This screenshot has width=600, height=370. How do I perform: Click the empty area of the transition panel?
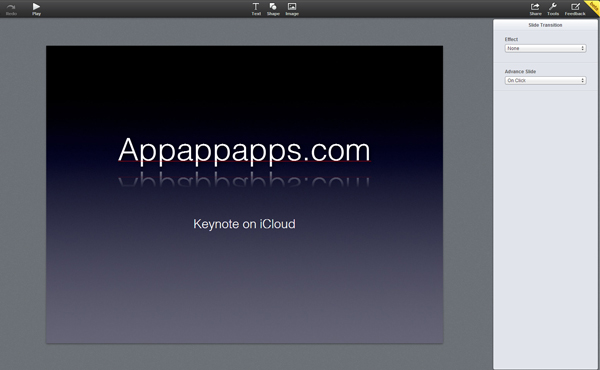pos(545,230)
